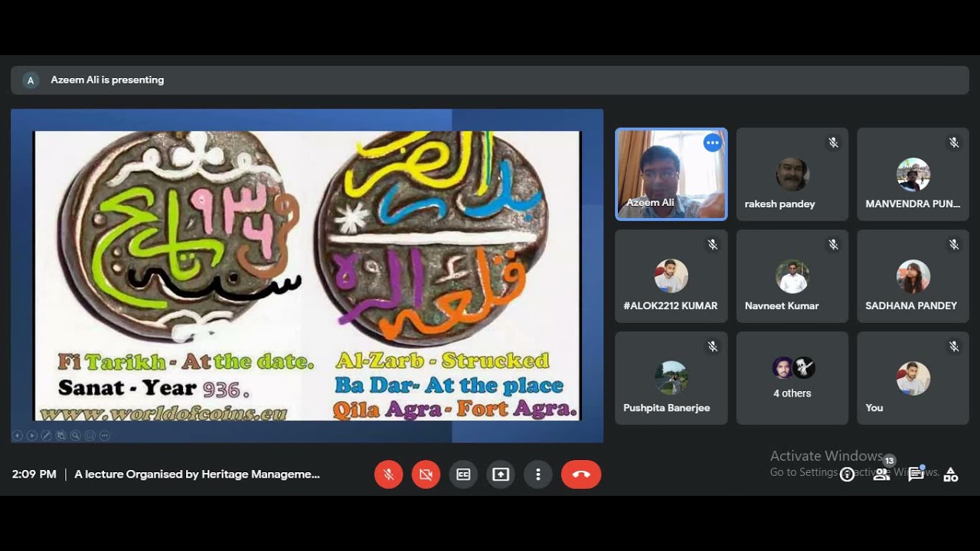
Task: Click 'Qila Agra - Fort Agra.' slide text
Action: point(455,409)
